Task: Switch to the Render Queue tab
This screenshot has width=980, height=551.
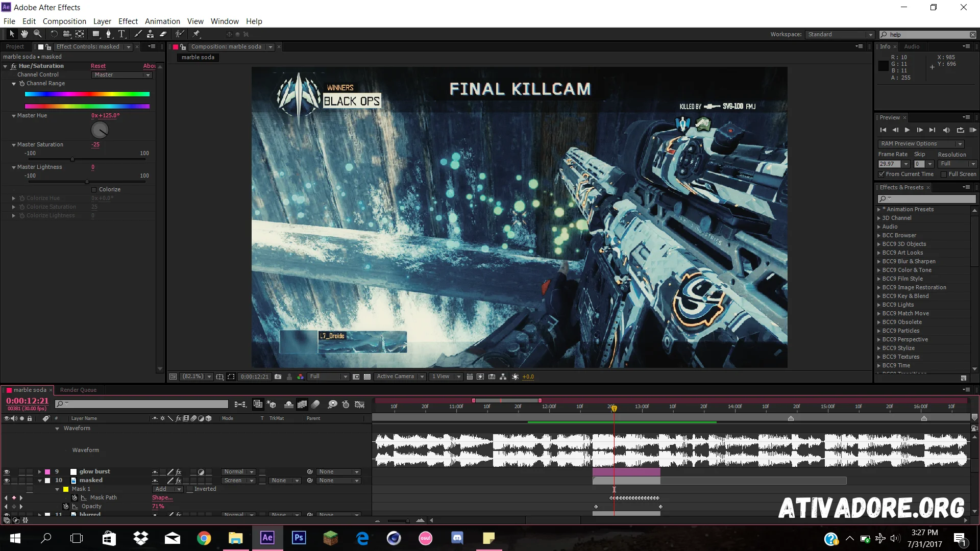Action: 78,390
